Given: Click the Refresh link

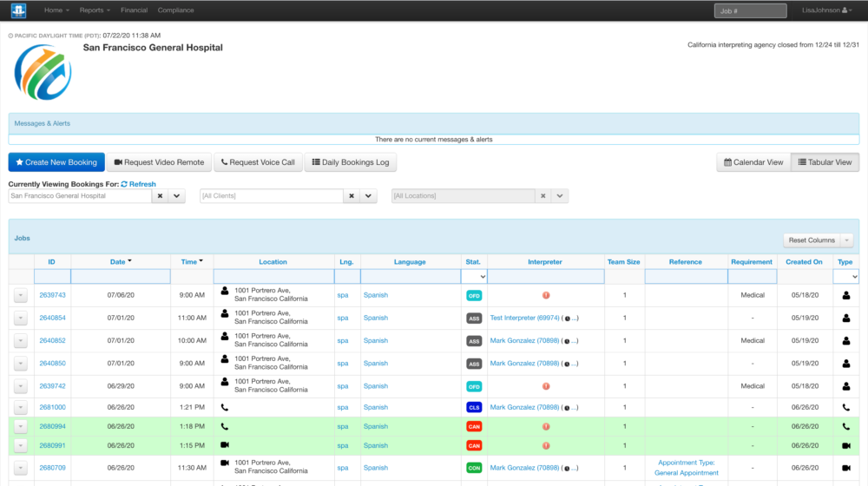Looking at the screenshot, I should coord(138,184).
